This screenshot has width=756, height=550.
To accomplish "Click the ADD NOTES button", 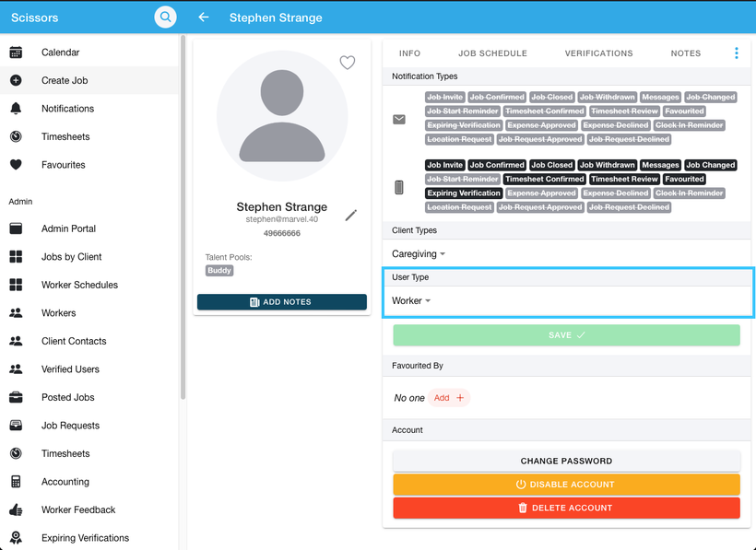I will (x=281, y=302).
